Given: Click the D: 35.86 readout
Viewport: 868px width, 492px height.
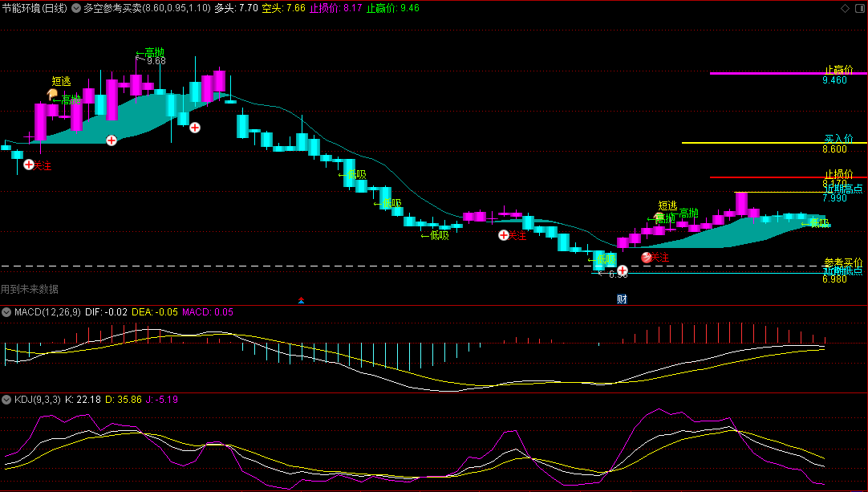Looking at the screenshot, I should pos(124,400).
